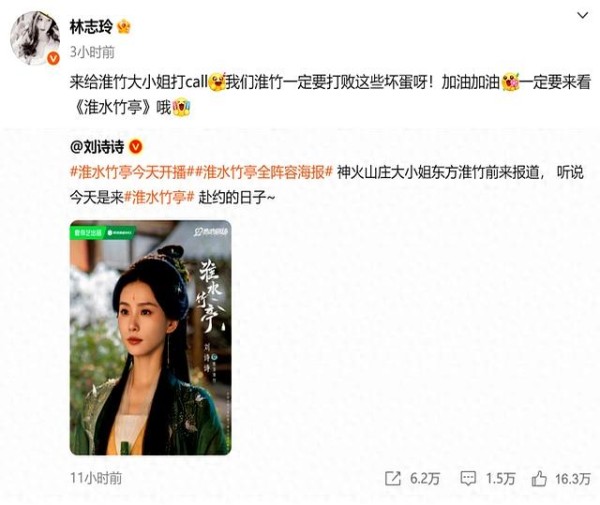Click the repost share icon
This screenshot has width=600, height=505.
tap(393, 478)
